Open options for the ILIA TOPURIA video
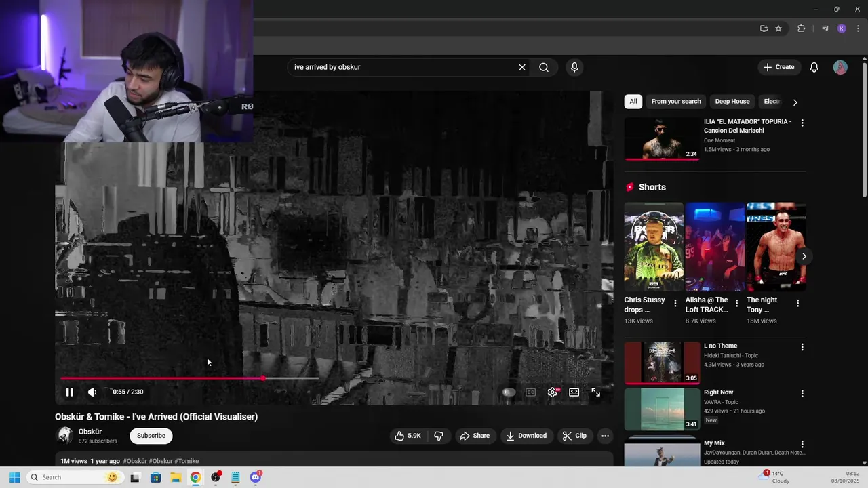868x488 pixels. tap(802, 123)
